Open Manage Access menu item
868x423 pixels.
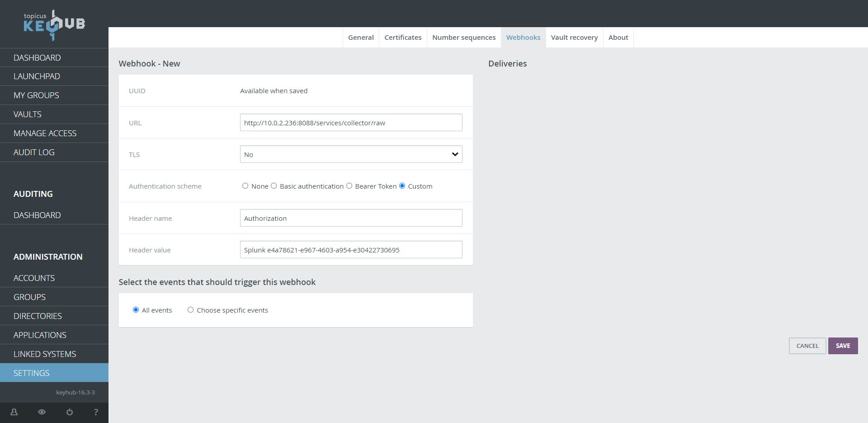click(54, 133)
